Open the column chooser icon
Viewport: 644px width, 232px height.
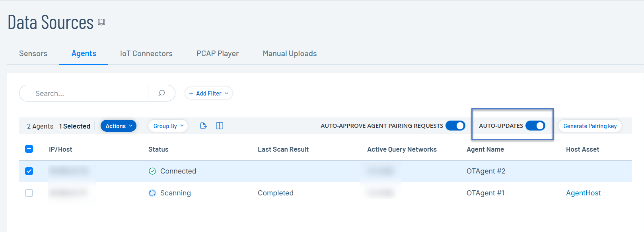220,126
